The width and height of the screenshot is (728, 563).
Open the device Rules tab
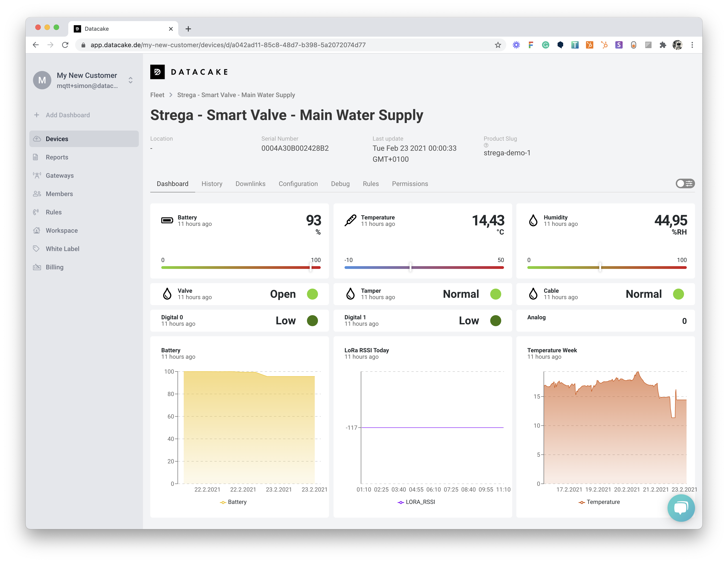tap(371, 184)
